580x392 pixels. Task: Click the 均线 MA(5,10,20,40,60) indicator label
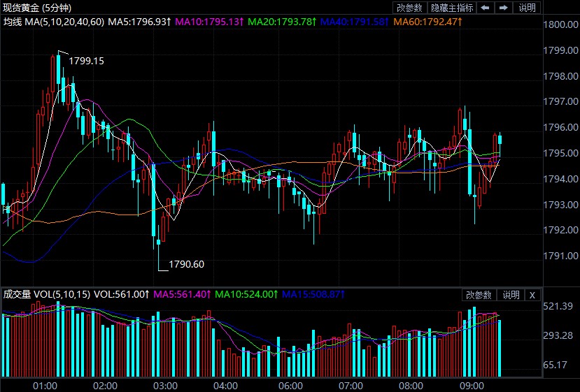pos(54,22)
